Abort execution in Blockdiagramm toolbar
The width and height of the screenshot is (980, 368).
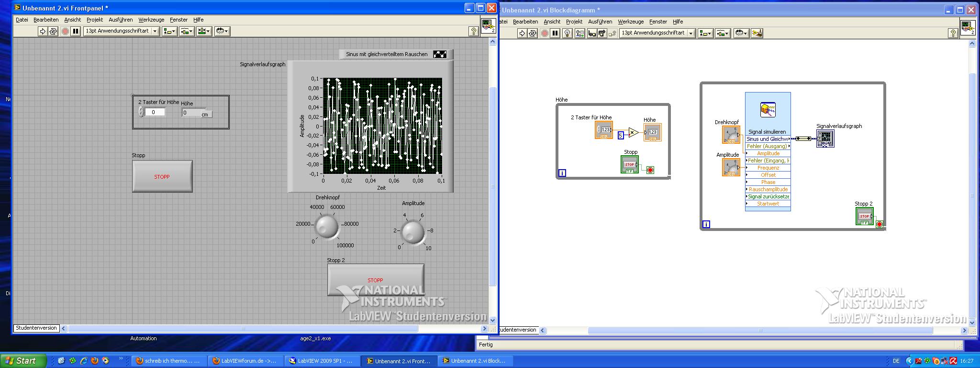point(545,33)
